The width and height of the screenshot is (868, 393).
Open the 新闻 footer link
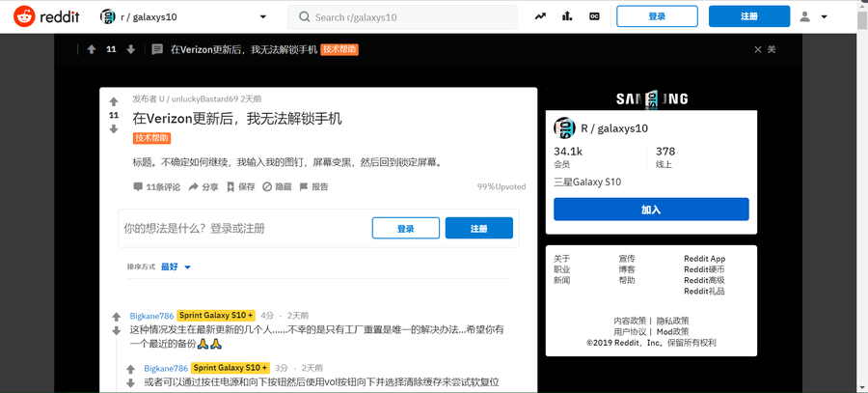[x=562, y=280]
